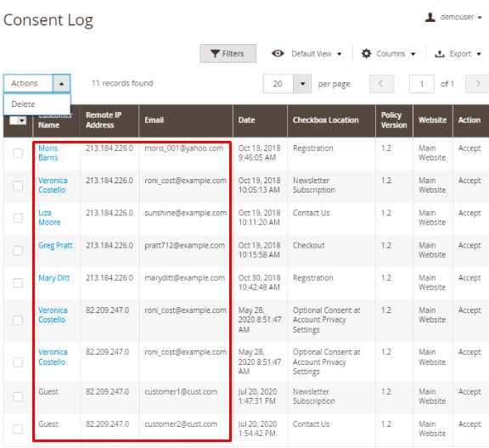This screenshot has height=448, width=489.
Task: Select the Liza Moore row checkbox
Action: pos(18,218)
